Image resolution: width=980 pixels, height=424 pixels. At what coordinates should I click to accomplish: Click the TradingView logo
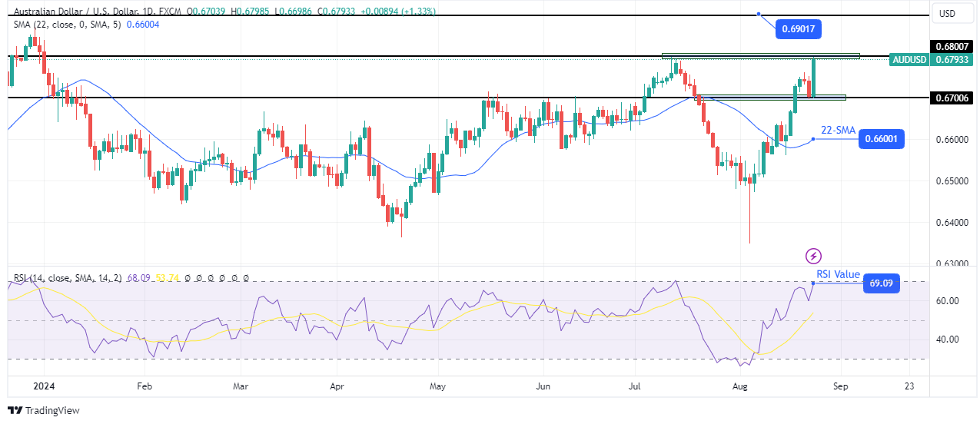coord(44,410)
